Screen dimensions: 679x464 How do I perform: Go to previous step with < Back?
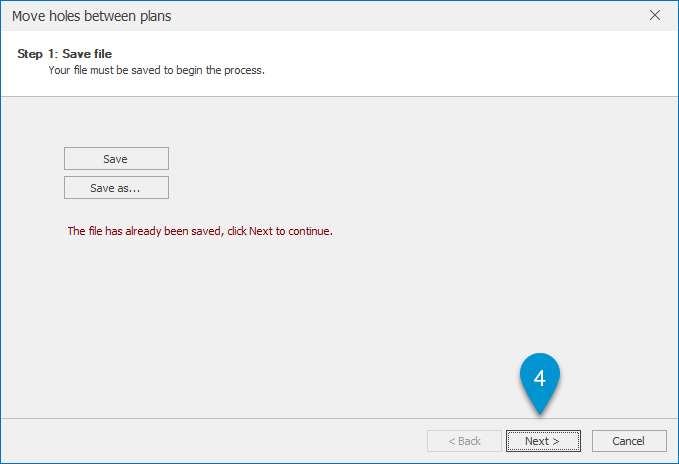464,441
